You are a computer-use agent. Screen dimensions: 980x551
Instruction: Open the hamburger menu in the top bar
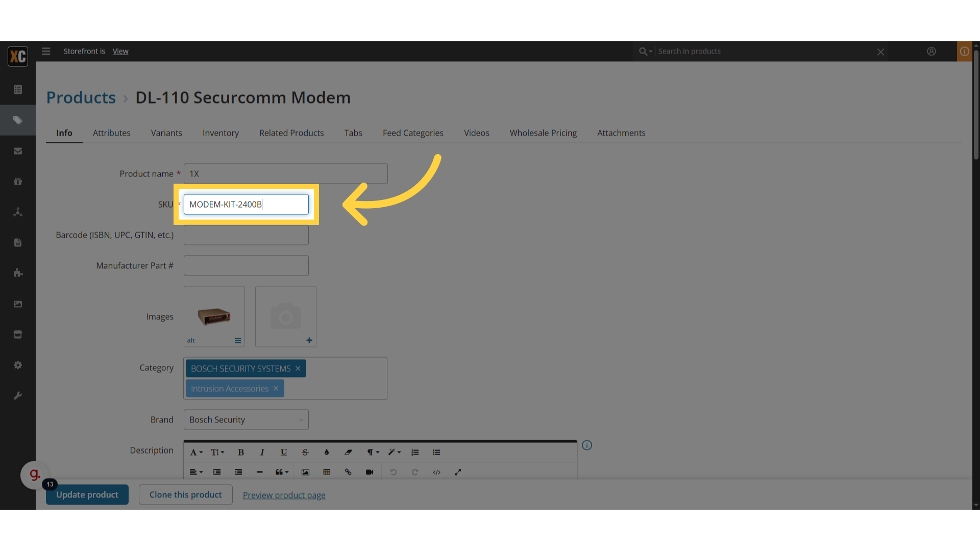[46, 51]
